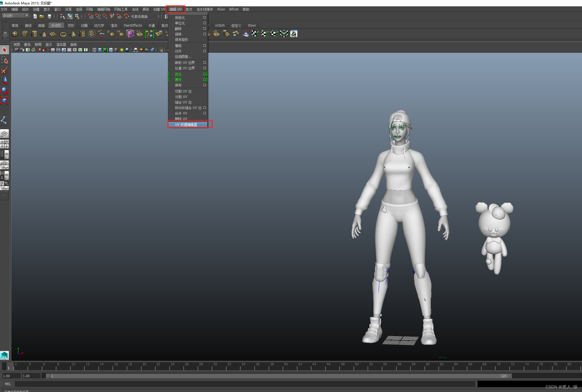The width and height of the screenshot is (582, 392).
Task: Enable snap to curves magnet icon
Action: pyautogui.click(x=98, y=16)
